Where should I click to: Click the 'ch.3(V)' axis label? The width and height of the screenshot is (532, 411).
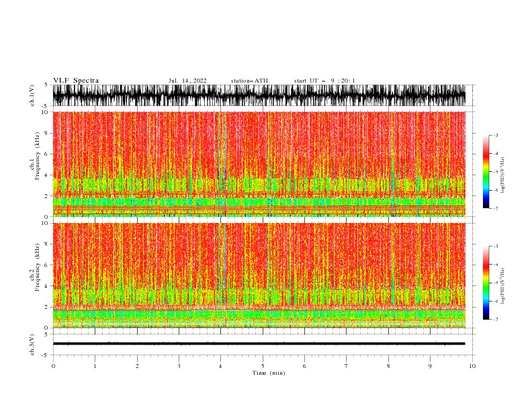[32, 345]
